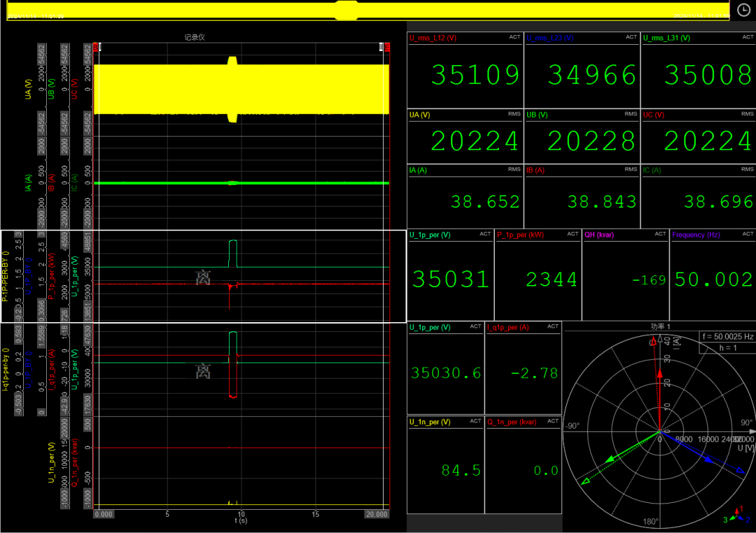Click the h = 1 harmonic label box
Viewport: 756px width, 533px height.
coord(727,348)
